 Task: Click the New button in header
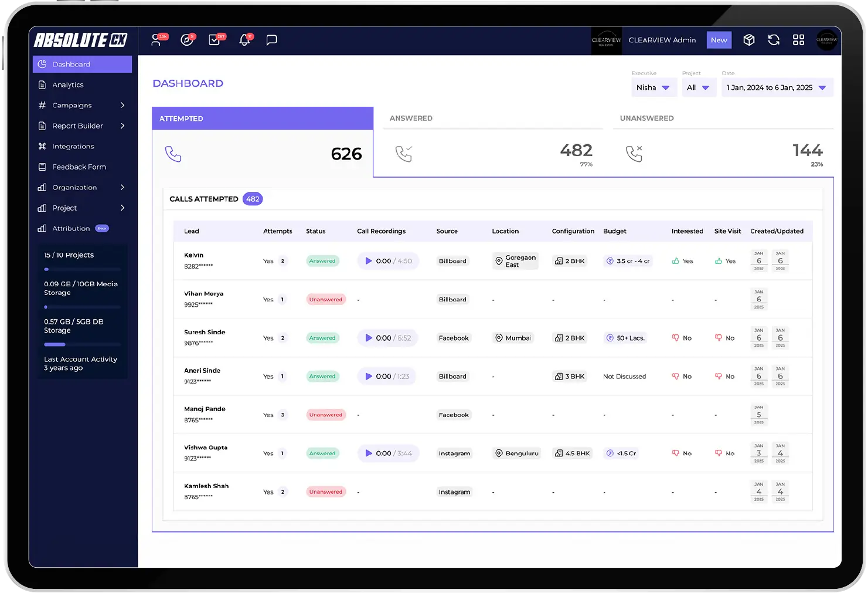(x=719, y=40)
